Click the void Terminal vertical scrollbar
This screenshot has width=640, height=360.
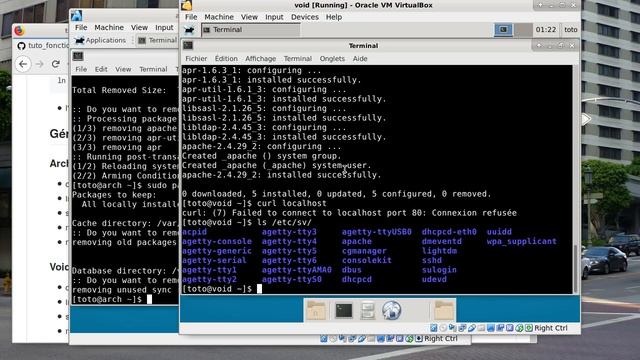[576, 179]
